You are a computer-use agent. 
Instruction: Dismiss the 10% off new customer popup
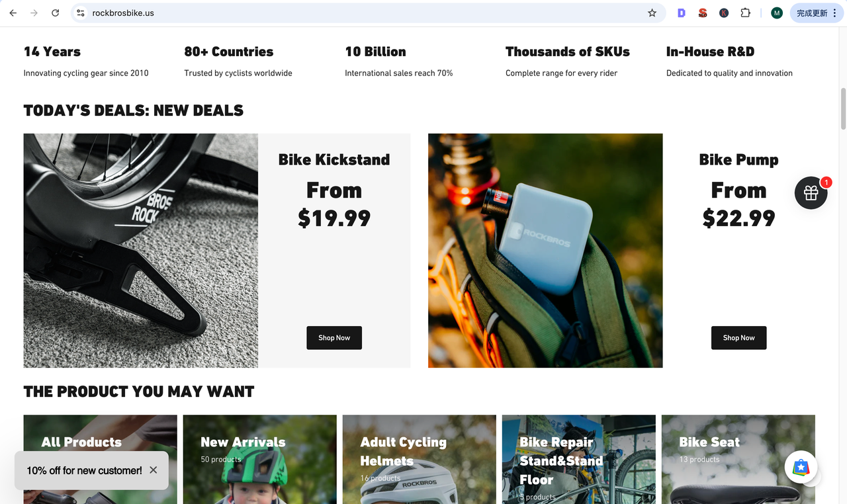[x=154, y=470]
